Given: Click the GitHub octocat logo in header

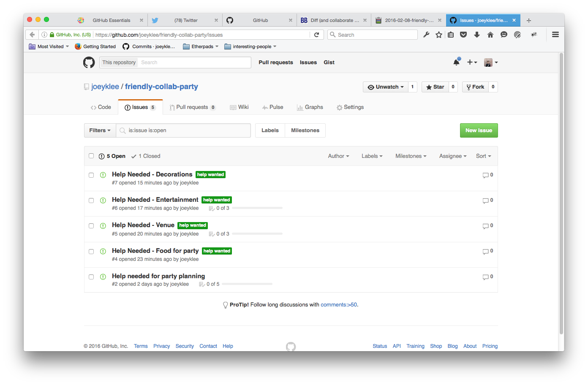Looking at the screenshot, I should 89,62.
